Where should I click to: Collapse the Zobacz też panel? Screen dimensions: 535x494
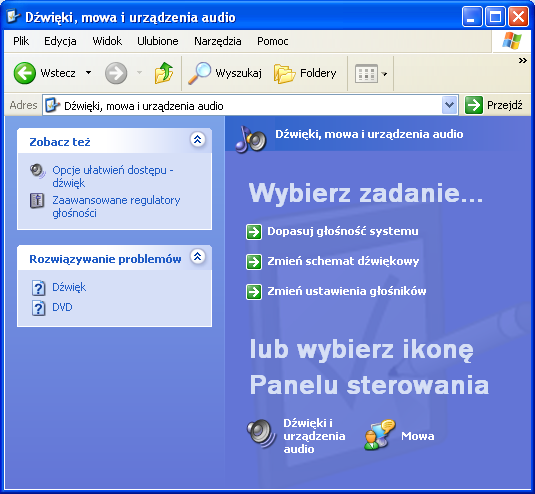(x=198, y=140)
